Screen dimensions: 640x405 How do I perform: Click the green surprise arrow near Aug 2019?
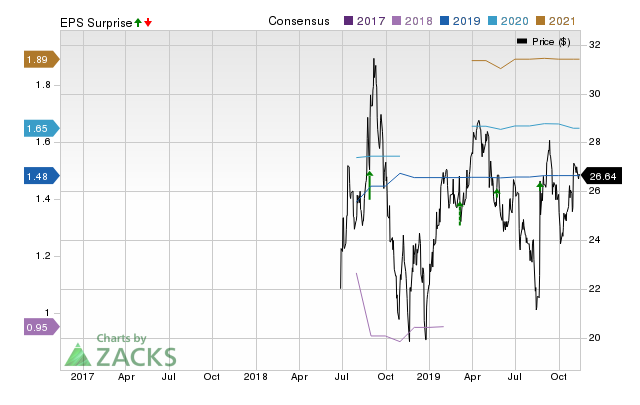[540, 187]
